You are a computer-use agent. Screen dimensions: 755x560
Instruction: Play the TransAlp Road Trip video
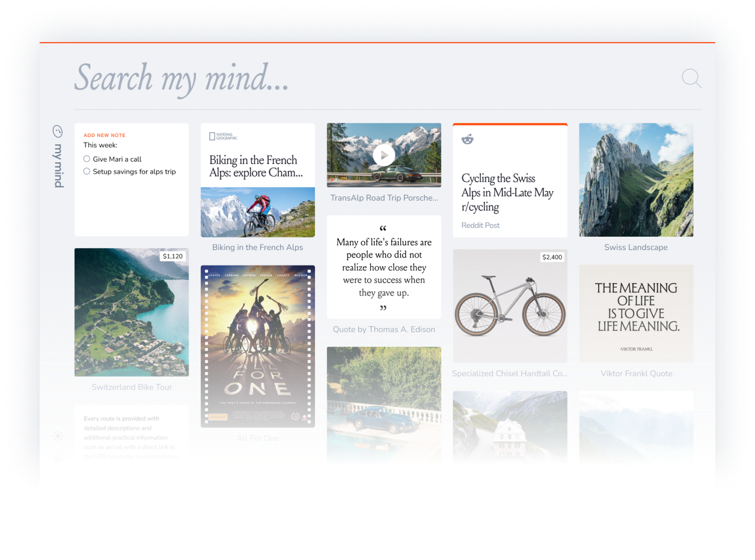pyautogui.click(x=384, y=156)
